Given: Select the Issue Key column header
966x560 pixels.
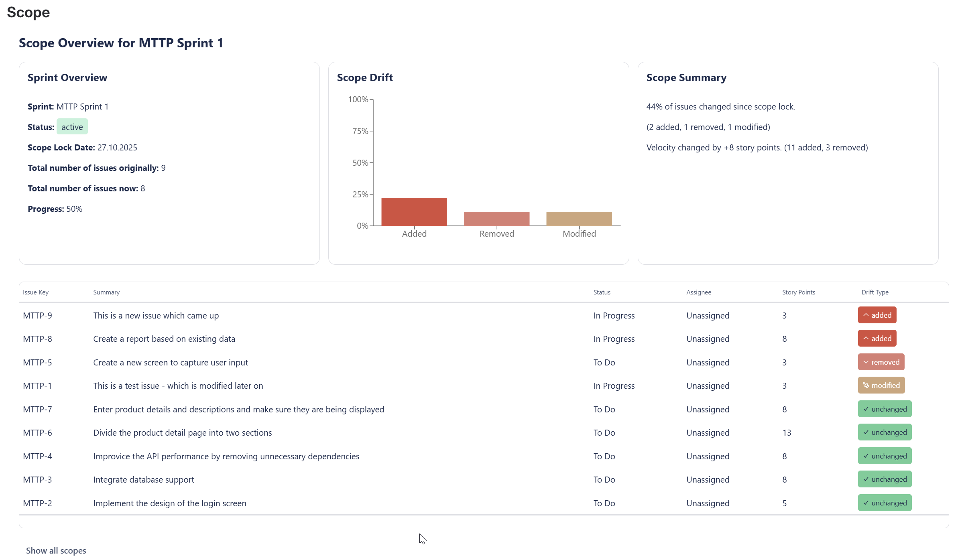Looking at the screenshot, I should click(35, 292).
